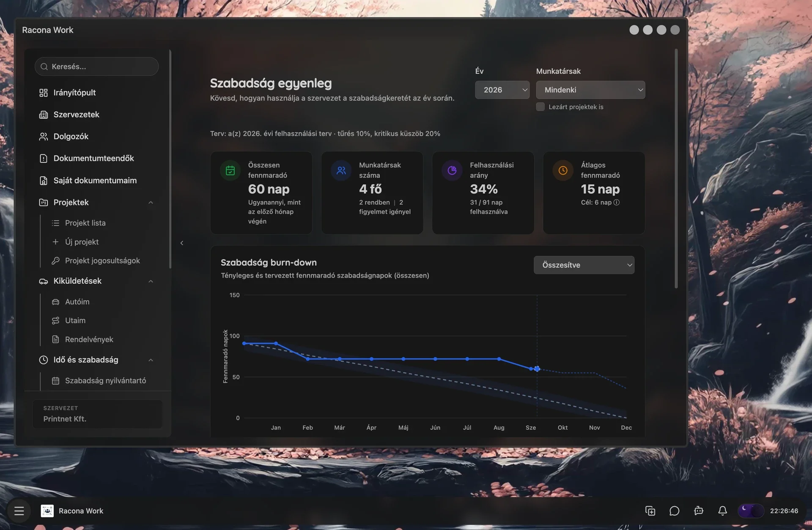Click the Saját dokumentumaim document icon
This screenshot has width=812, height=530.
44,181
